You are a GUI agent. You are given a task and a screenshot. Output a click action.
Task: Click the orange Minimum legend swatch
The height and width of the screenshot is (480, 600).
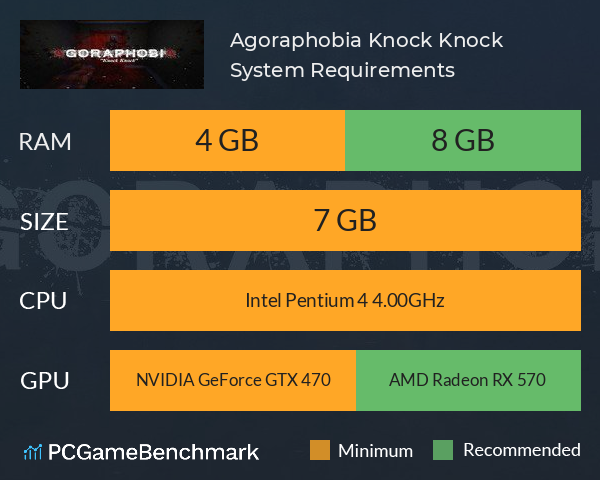click(320, 450)
